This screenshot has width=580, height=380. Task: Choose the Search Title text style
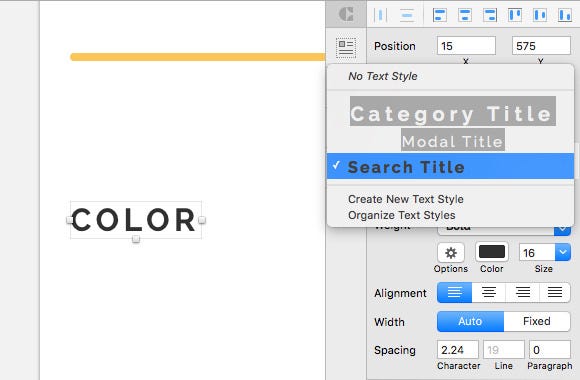click(451, 167)
